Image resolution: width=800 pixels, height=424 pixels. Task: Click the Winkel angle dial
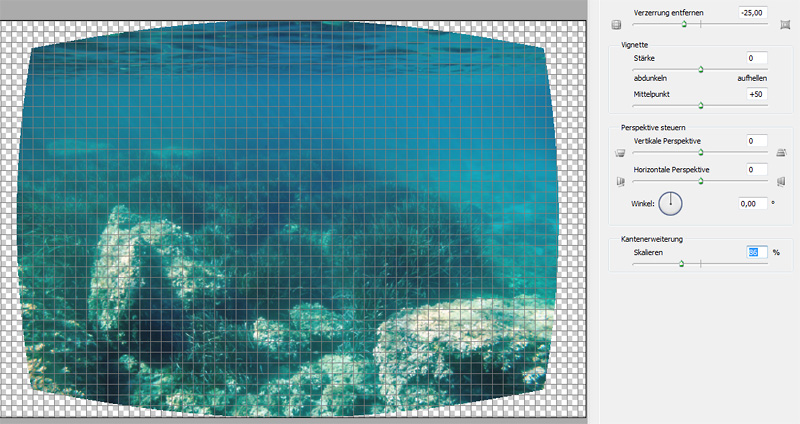[670, 204]
